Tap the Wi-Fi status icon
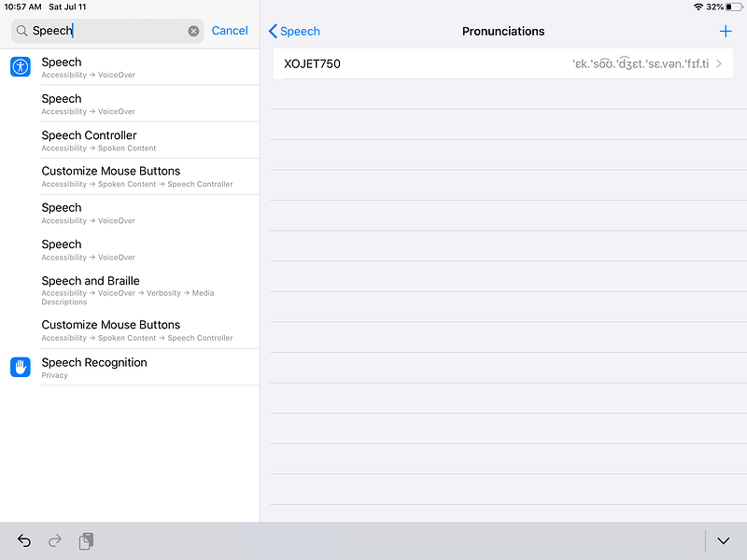Viewport: 747px width, 560px height. pos(698,7)
